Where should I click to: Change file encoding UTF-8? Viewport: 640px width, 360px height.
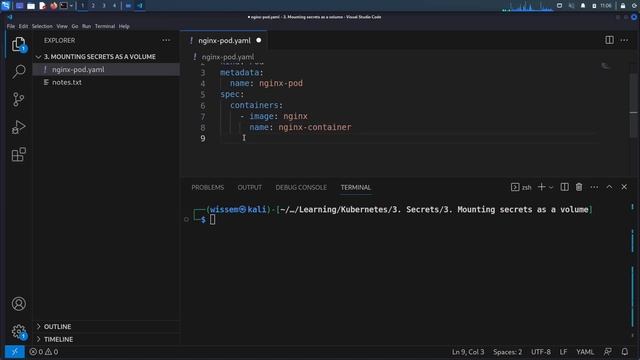540,352
